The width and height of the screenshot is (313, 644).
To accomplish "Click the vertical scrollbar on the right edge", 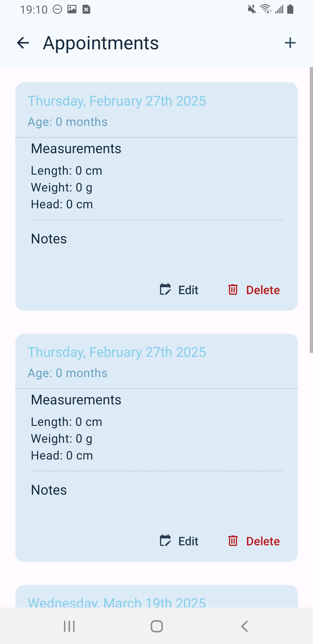I will point(311,209).
